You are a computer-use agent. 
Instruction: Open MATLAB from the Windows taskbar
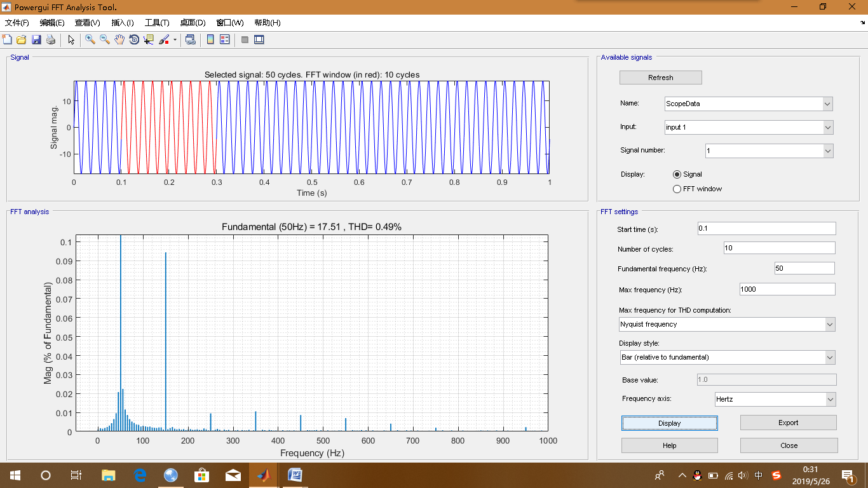(264, 475)
